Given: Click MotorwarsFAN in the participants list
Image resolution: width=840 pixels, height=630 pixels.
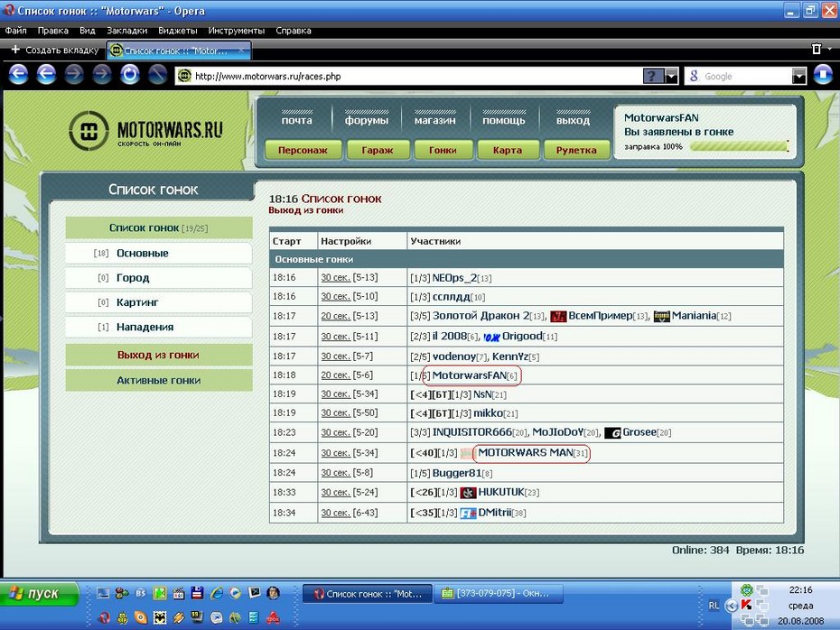Looking at the screenshot, I should tap(470, 375).
